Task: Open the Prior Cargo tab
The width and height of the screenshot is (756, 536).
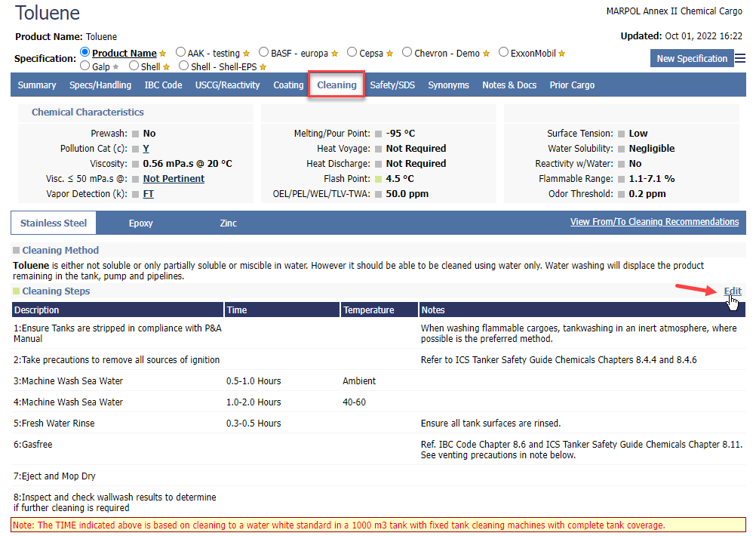Action: pyautogui.click(x=572, y=85)
